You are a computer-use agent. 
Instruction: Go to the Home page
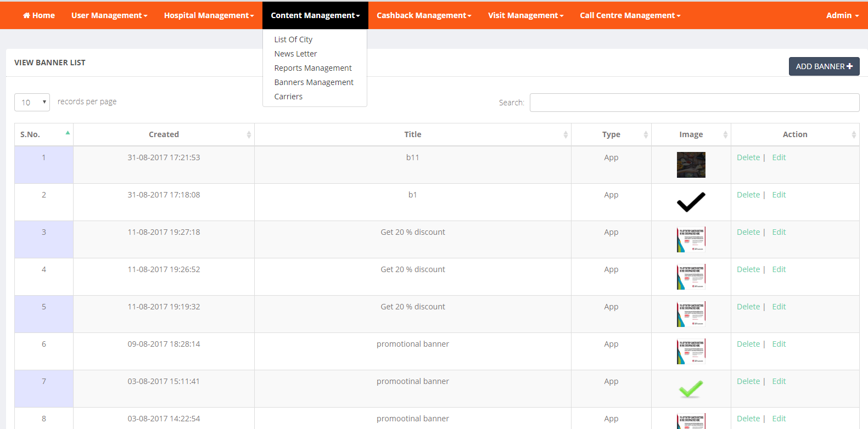[39, 15]
